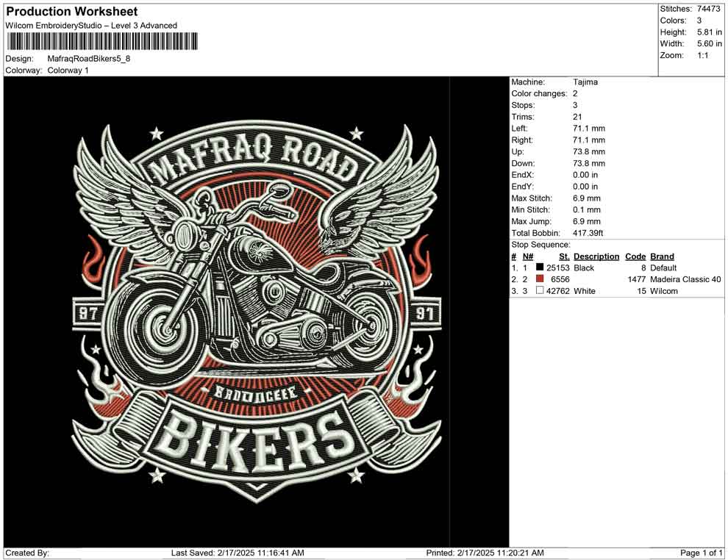Image resolution: width=728 pixels, height=560 pixels.
Task: Click the Last Saved timestamp in footer
Action: point(238,553)
